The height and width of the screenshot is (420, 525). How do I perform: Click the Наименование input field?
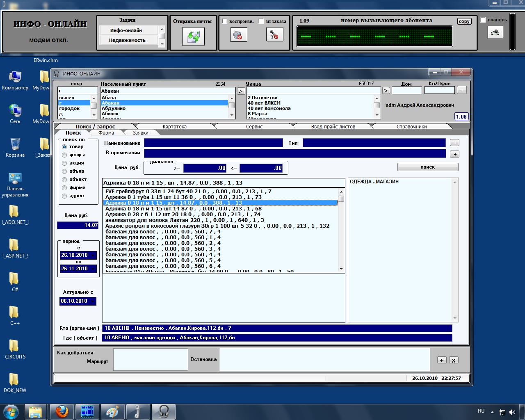point(213,143)
